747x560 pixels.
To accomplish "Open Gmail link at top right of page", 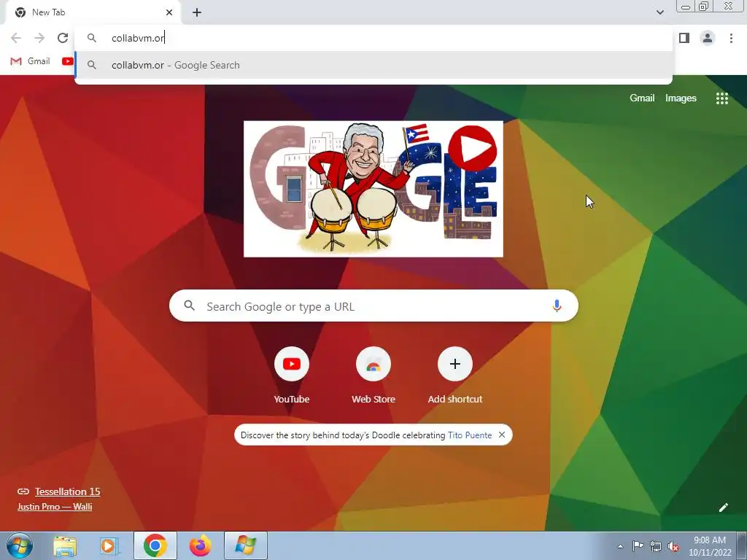I will pyautogui.click(x=642, y=98).
